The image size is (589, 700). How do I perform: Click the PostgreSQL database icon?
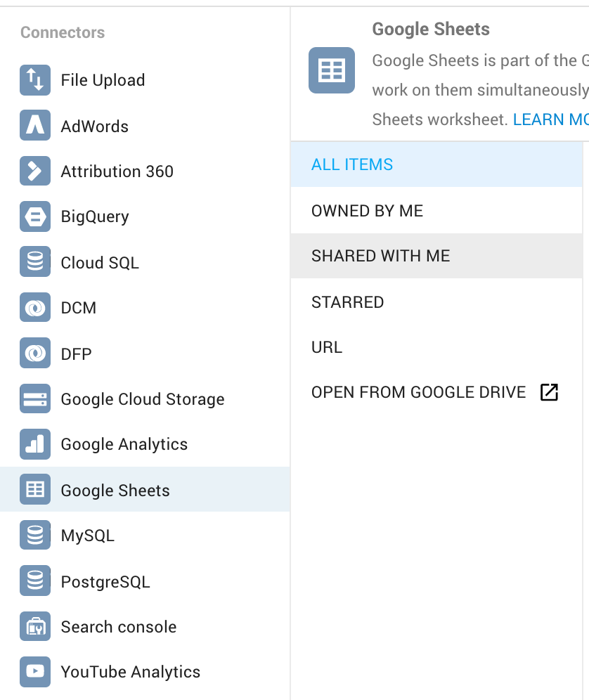35,581
